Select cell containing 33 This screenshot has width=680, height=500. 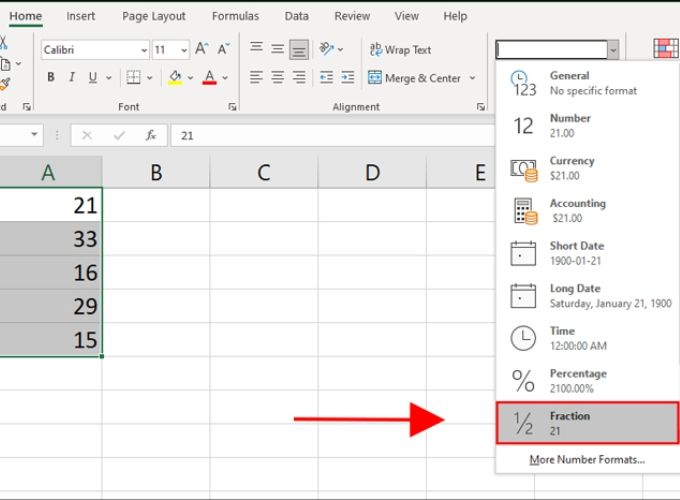pos(51,239)
